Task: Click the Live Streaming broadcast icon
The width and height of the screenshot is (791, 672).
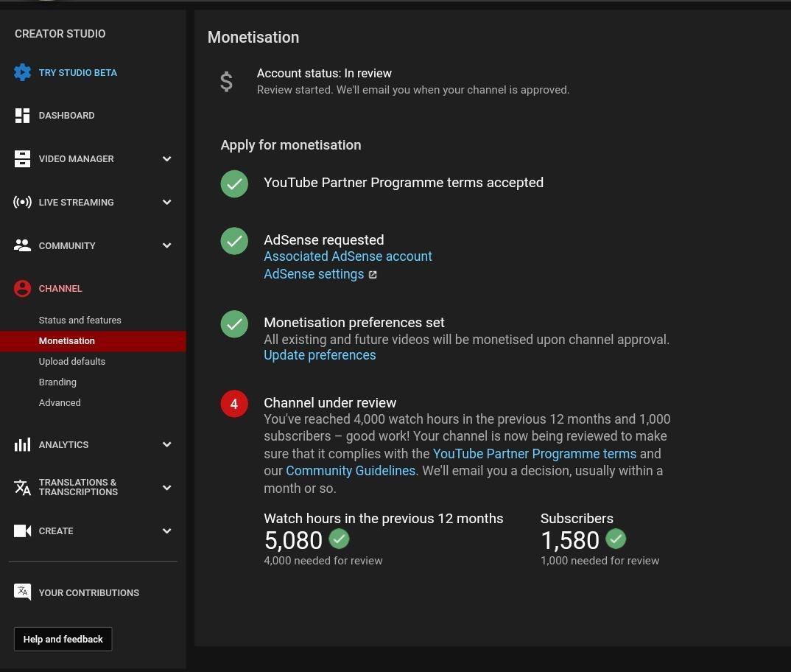Action: (x=22, y=202)
